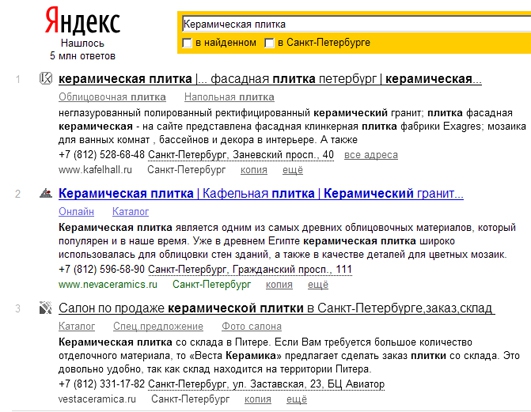Expand 'ещё' under the nevaceramics.ru result
The width and height of the screenshot is (531, 412).
(x=318, y=285)
